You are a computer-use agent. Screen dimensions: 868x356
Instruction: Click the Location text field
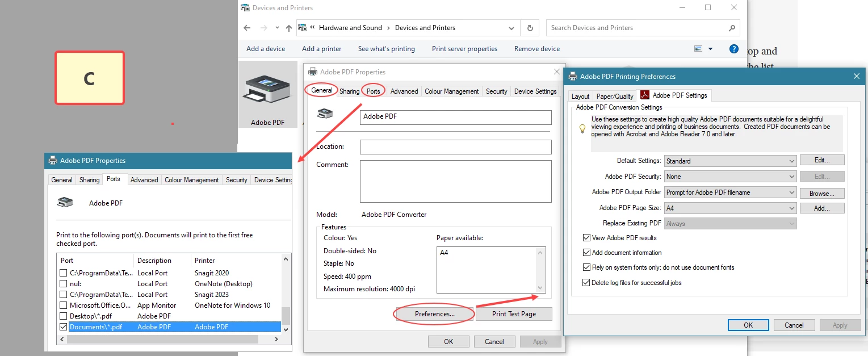(456, 147)
